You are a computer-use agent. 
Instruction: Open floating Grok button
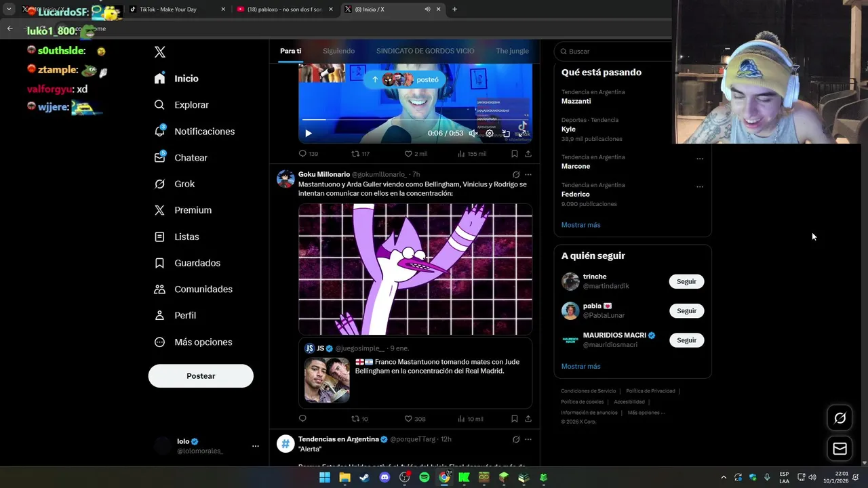[x=840, y=418]
